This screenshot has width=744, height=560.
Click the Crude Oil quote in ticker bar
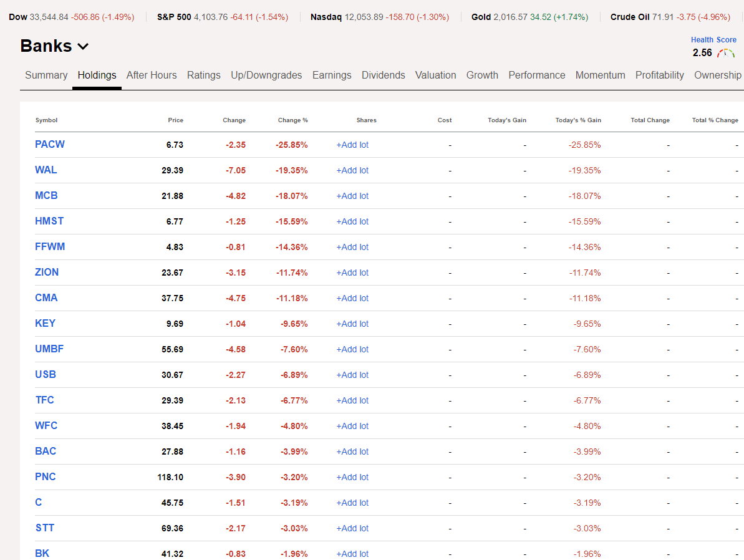(670, 17)
